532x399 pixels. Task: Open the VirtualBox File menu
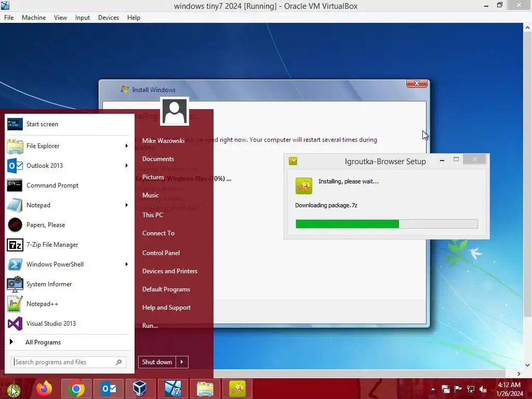click(x=9, y=18)
